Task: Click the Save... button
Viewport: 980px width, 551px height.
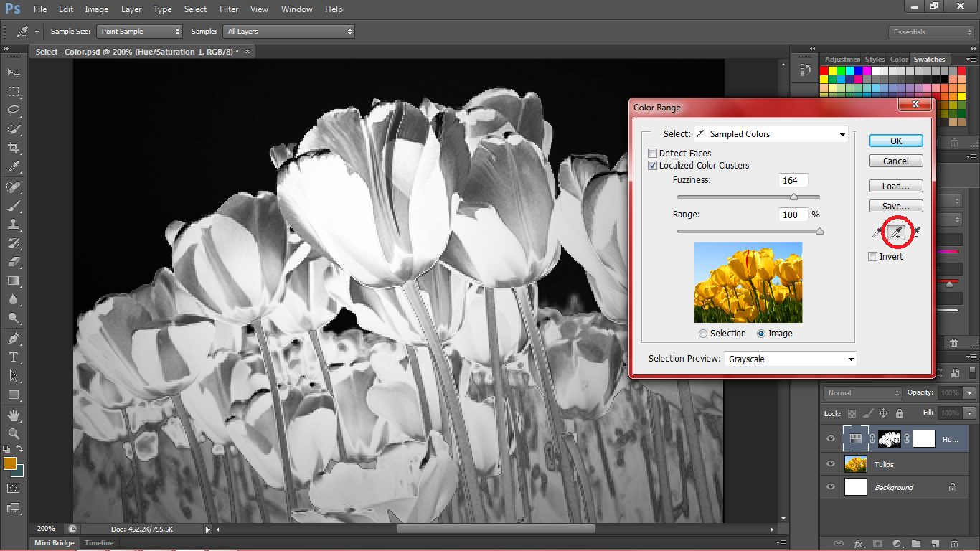Action: pos(896,207)
